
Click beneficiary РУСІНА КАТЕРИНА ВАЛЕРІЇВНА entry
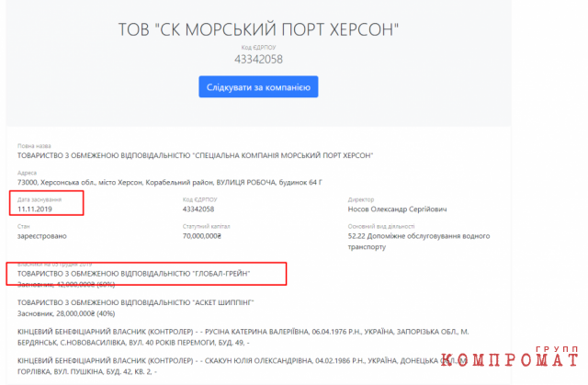point(243,337)
